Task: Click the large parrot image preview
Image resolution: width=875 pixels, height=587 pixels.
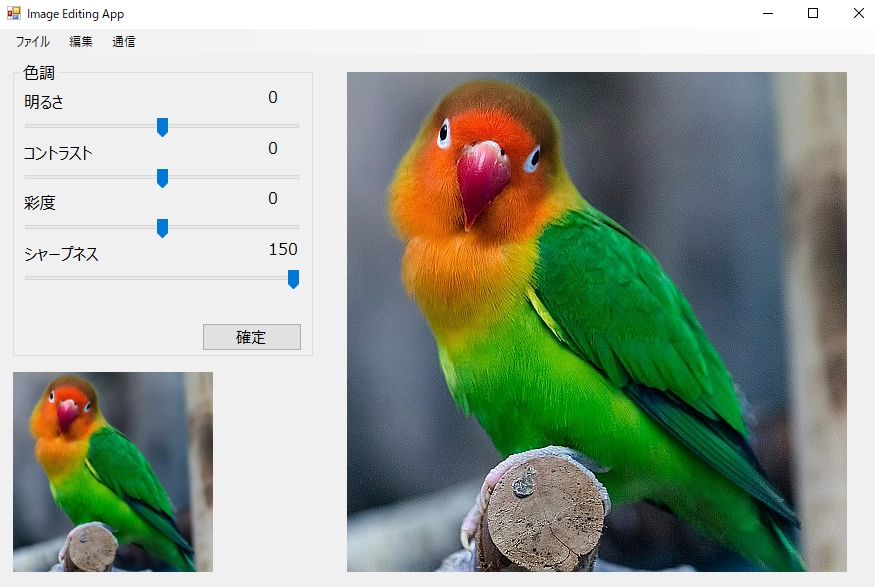Action: point(597,322)
